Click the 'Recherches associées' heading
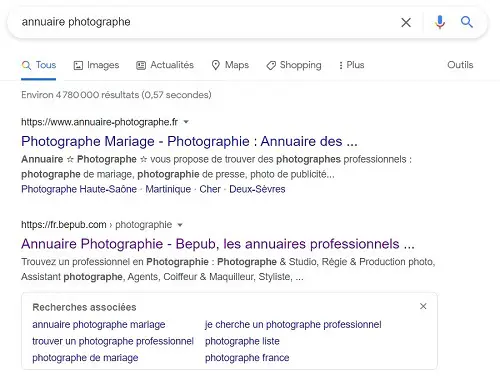The width and height of the screenshot is (500, 380). pyautogui.click(x=84, y=307)
